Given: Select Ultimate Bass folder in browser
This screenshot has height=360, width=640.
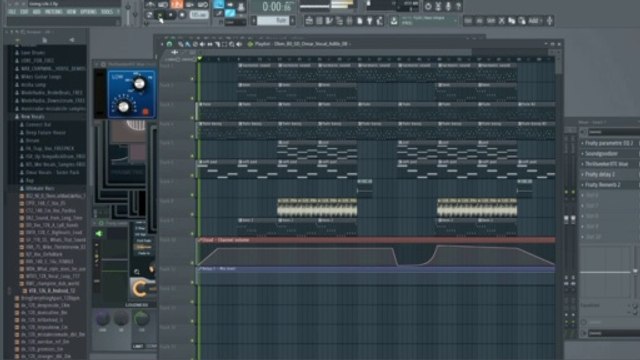Looking at the screenshot, I should point(40,189).
